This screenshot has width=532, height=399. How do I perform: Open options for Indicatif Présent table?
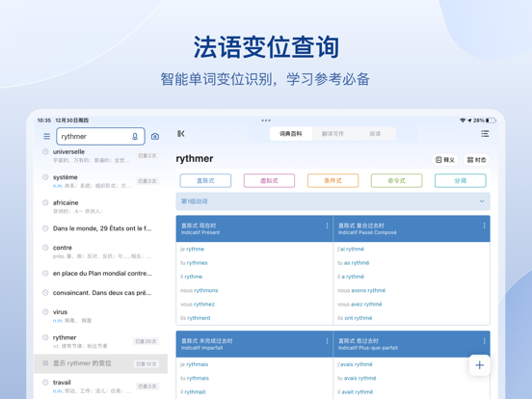tap(327, 226)
